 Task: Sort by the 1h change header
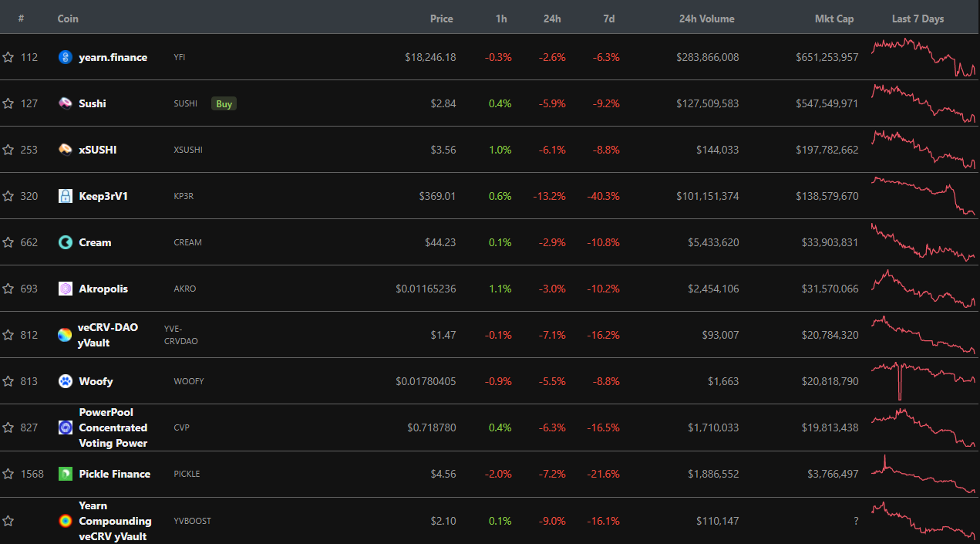pos(501,19)
